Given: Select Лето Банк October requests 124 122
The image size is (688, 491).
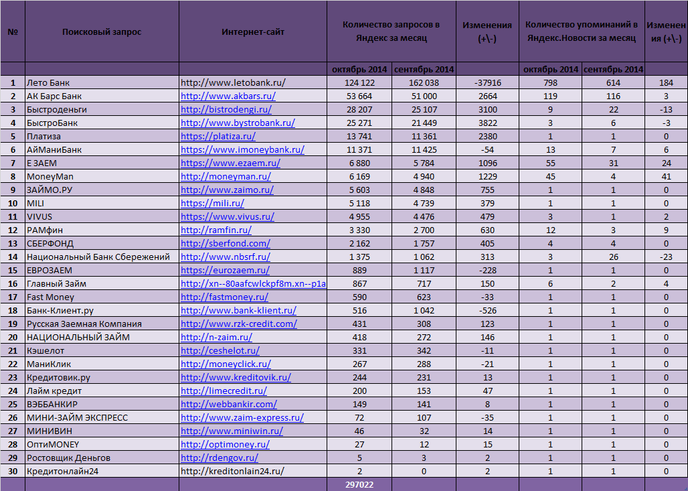Looking at the screenshot, I should 359,82.
